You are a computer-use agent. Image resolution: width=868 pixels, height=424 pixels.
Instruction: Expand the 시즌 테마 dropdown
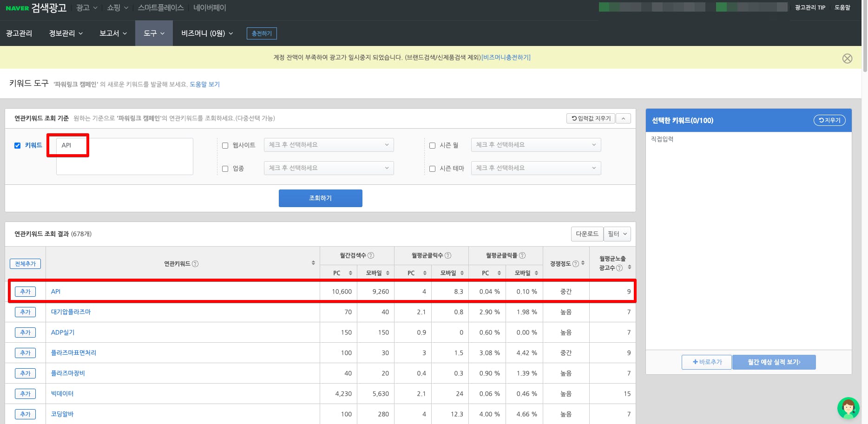(x=535, y=168)
